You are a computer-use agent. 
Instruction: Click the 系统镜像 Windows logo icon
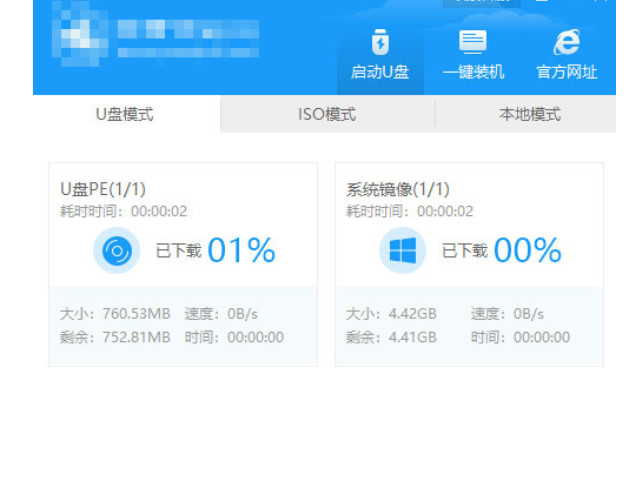pos(403,250)
